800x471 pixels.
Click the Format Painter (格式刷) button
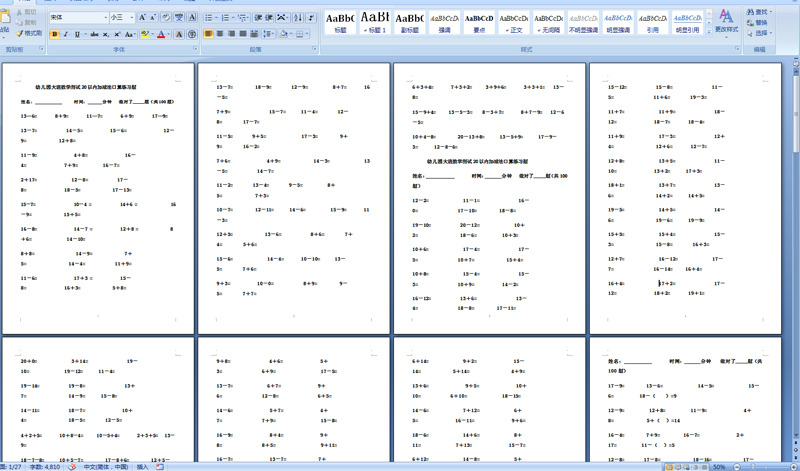(x=30, y=34)
